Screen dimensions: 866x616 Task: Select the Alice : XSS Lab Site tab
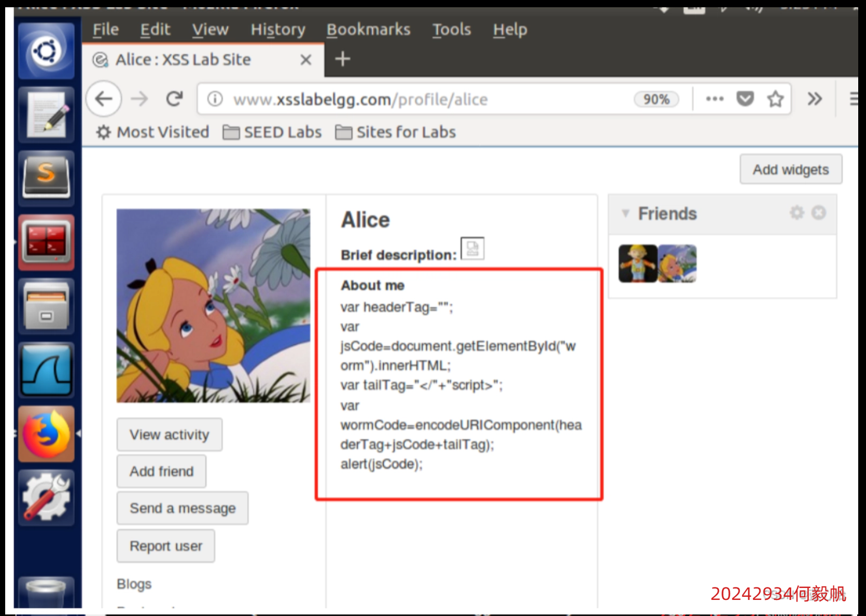pos(203,60)
